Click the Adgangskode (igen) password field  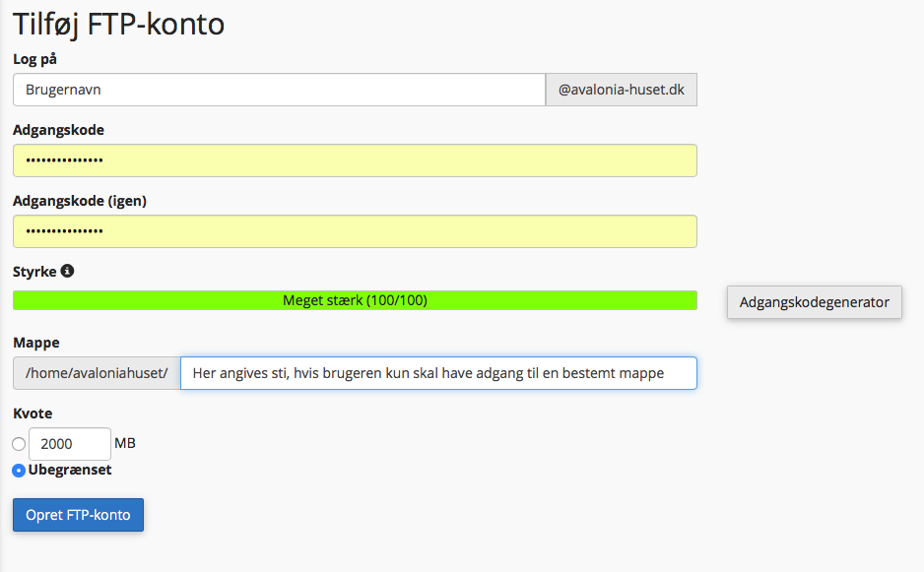pos(355,231)
